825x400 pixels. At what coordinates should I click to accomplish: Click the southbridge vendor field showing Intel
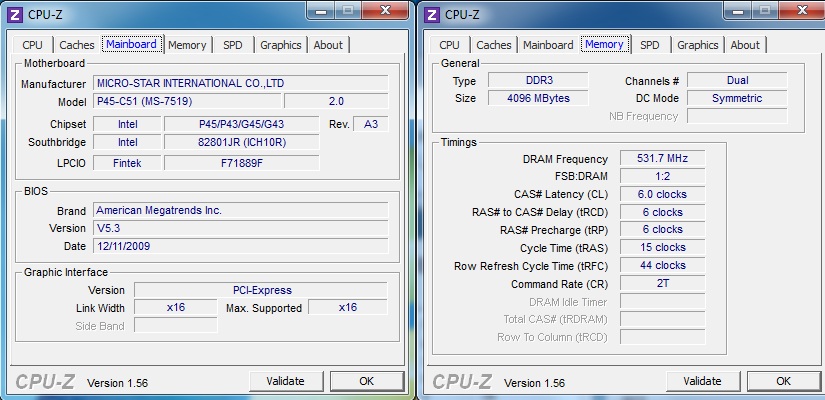[127, 142]
